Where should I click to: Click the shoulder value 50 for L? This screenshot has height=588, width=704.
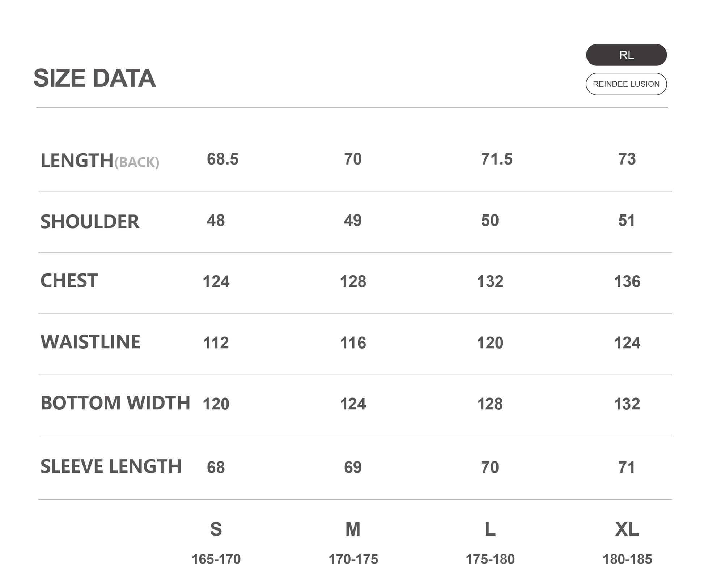click(490, 220)
